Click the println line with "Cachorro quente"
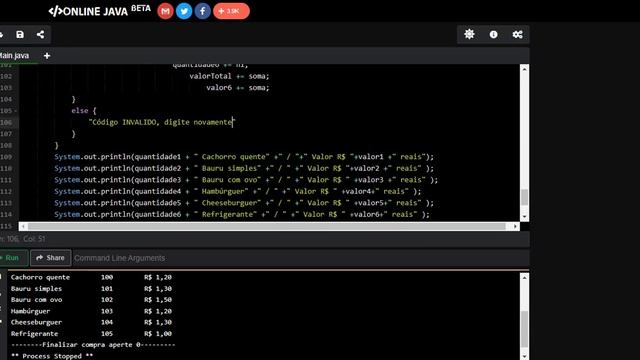 click(x=244, y=157)
